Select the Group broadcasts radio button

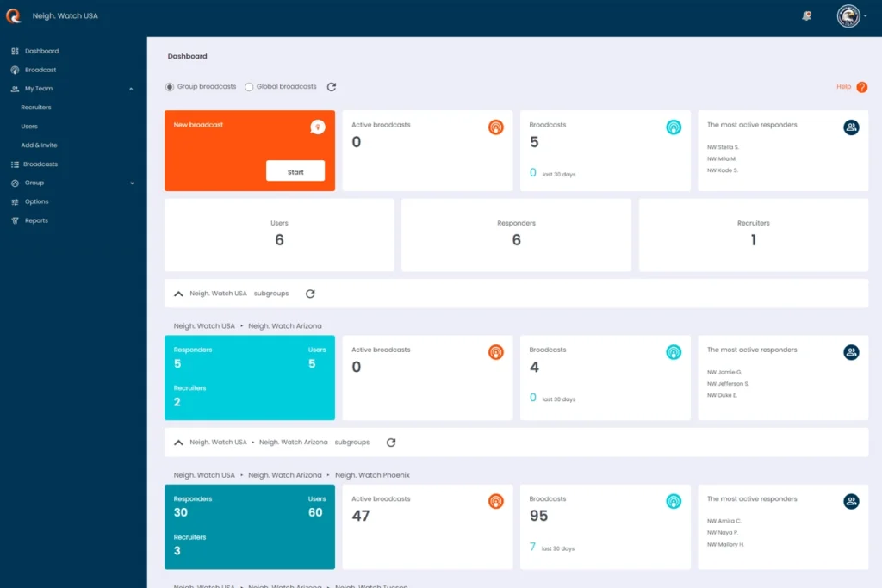coord(170,86)
